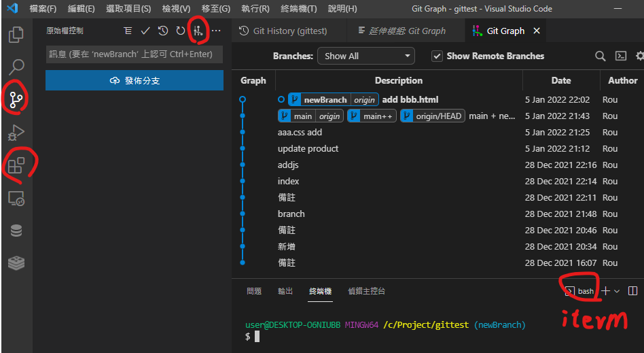
Task: Open Git Graph settings gear
Action: point(639,56)
